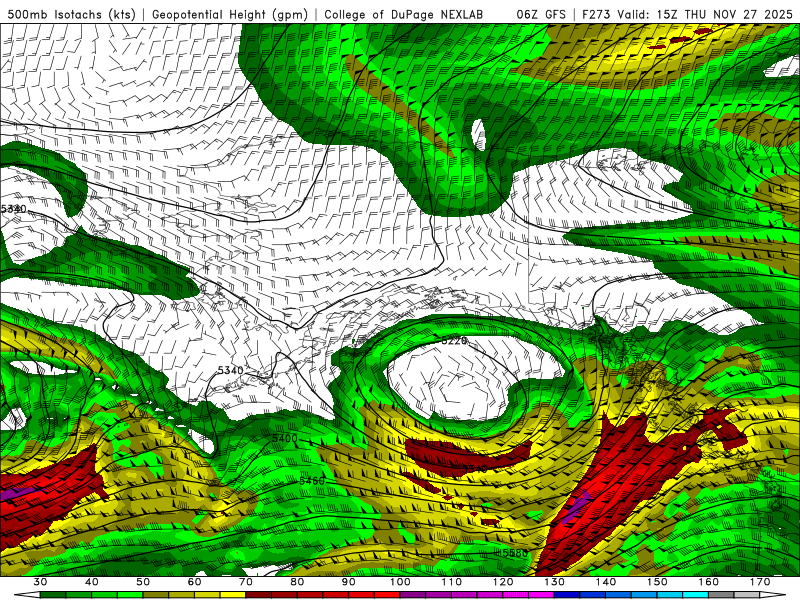Click the darkest blue swatch on the color bar
This screenshot has width=800, height=600.
[x=567, y=594]
